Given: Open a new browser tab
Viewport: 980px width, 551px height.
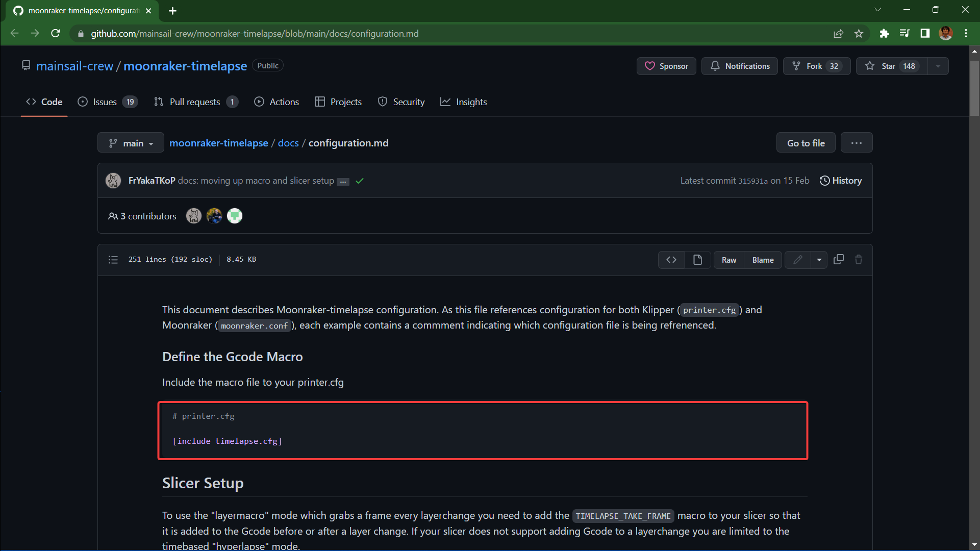Looking at the screenshot, I should (172, 11).
